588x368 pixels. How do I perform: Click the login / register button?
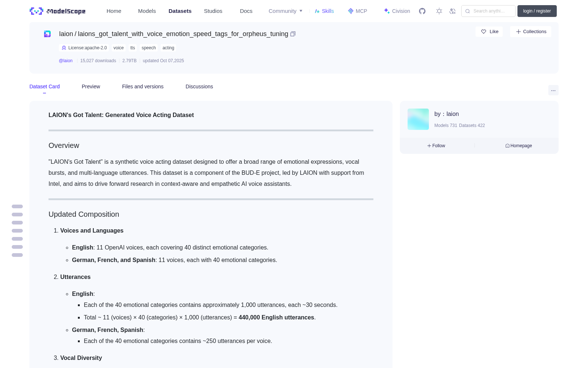pos(537,11)
